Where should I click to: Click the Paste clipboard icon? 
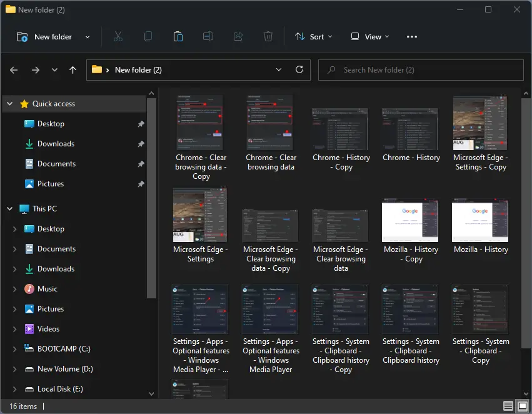click(x=178, y=37)
